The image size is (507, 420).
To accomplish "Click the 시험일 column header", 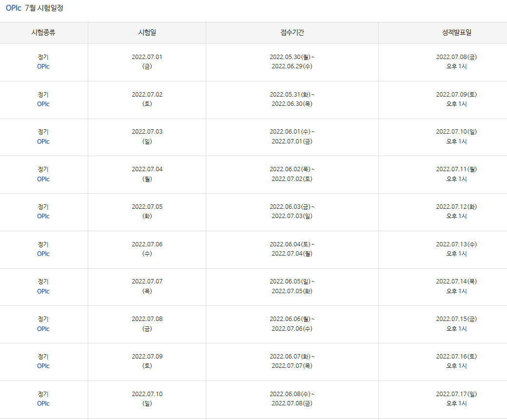I will 147,32.
